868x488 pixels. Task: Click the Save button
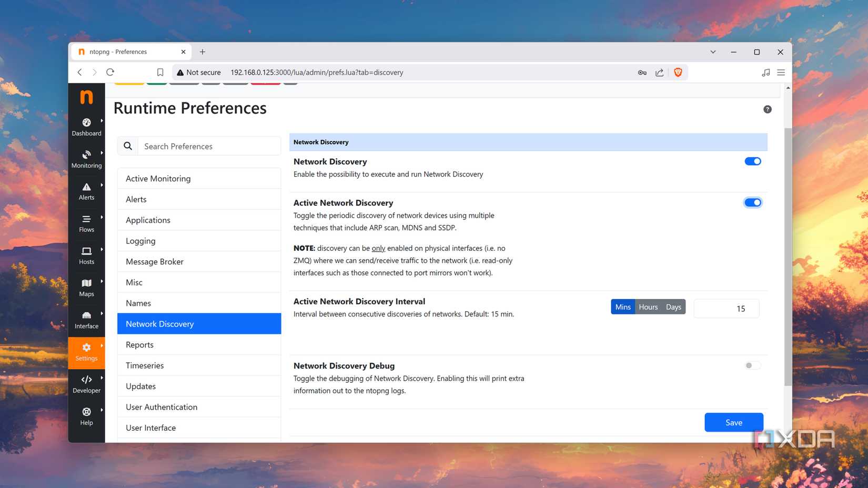coord(734,422)
